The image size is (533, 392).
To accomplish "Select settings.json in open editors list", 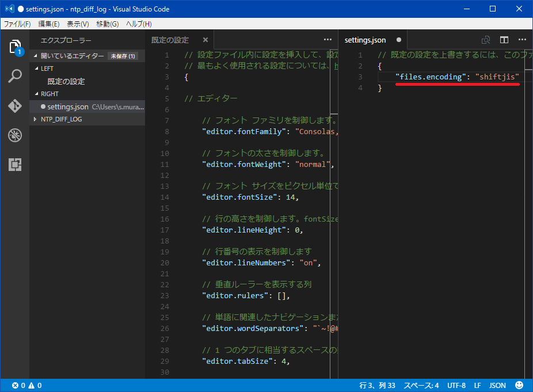I will click(x=87, y=106).
